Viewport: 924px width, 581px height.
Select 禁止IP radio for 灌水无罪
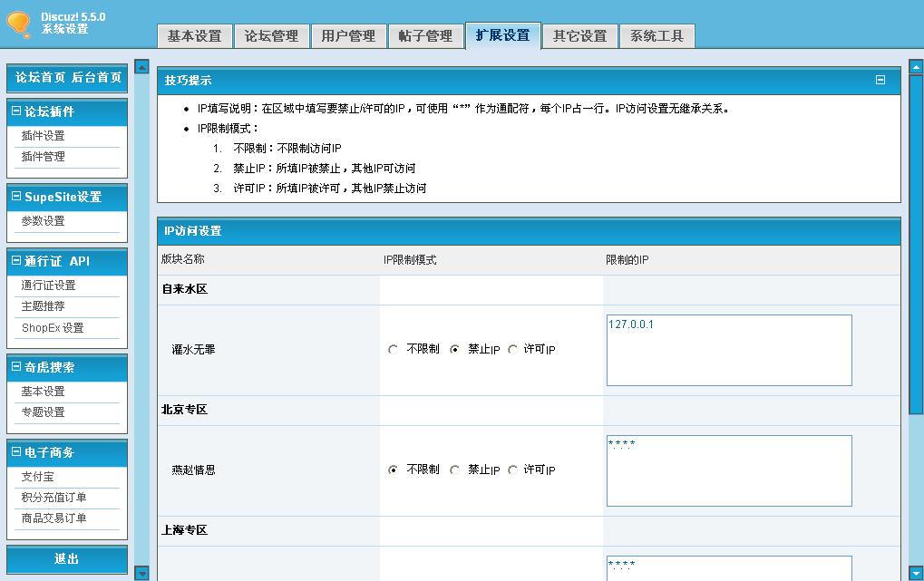454,350
